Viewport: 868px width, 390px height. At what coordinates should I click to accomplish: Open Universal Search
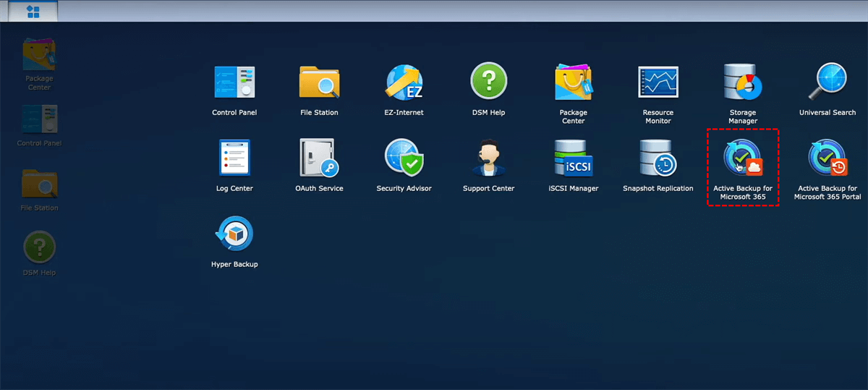coord(827,82)
